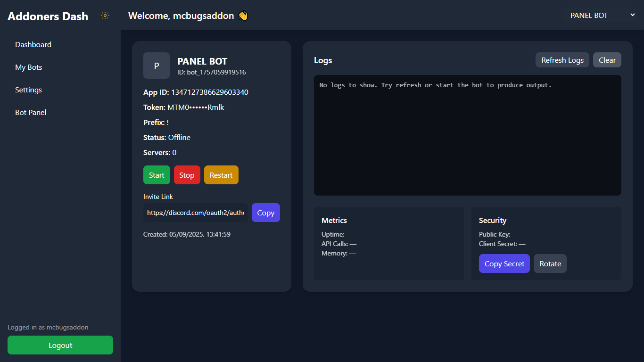Restart the bot

(x=221, y=175)
